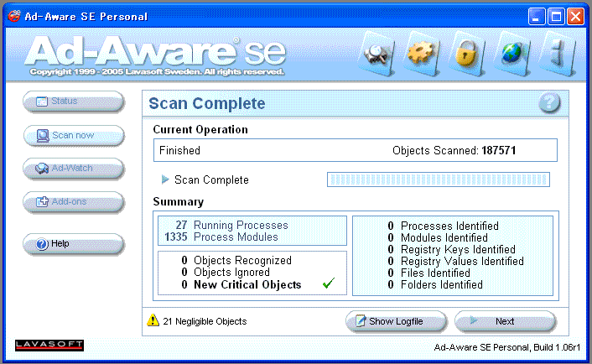Click the blue arrow beside Scan Complete

[x=165, y=179]
